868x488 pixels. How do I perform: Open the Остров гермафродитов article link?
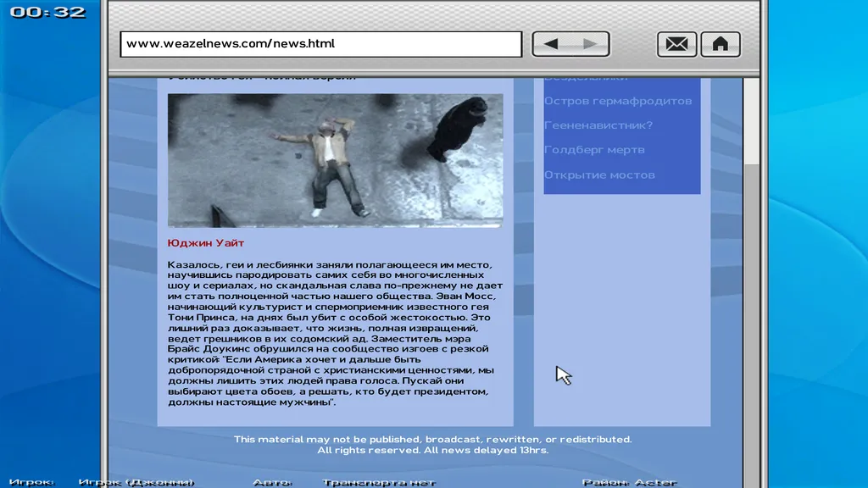(617, 101)
